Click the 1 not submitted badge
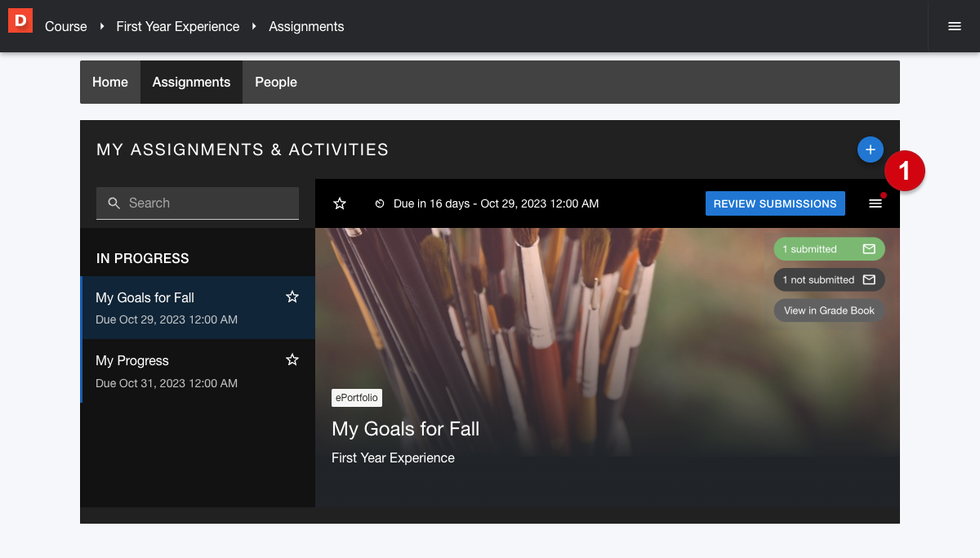 [x=829, y=279]
